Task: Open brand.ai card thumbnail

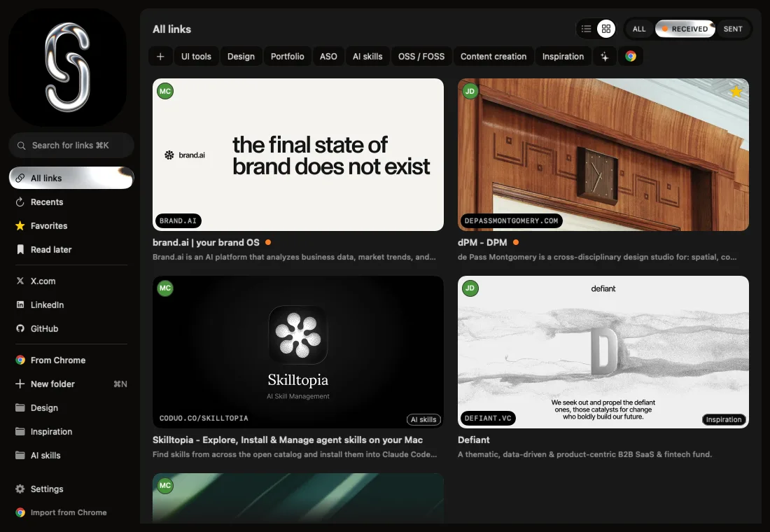Action: coord(298,155)
